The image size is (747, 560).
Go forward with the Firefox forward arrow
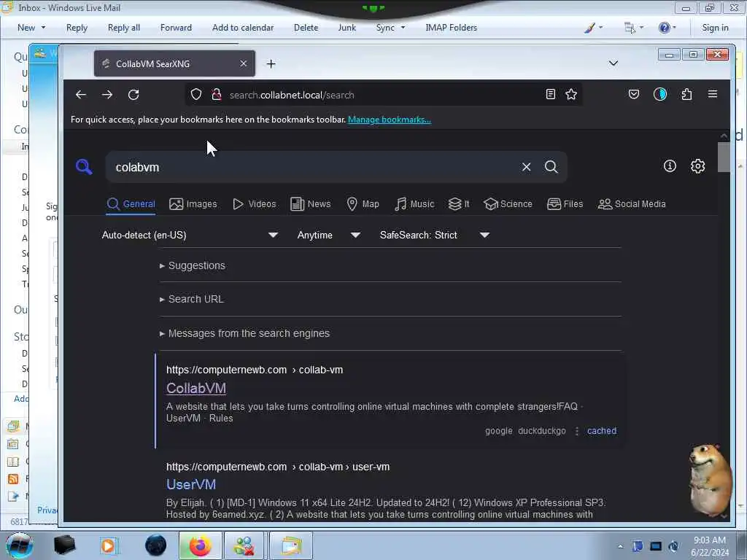click(x=107, y=95)
